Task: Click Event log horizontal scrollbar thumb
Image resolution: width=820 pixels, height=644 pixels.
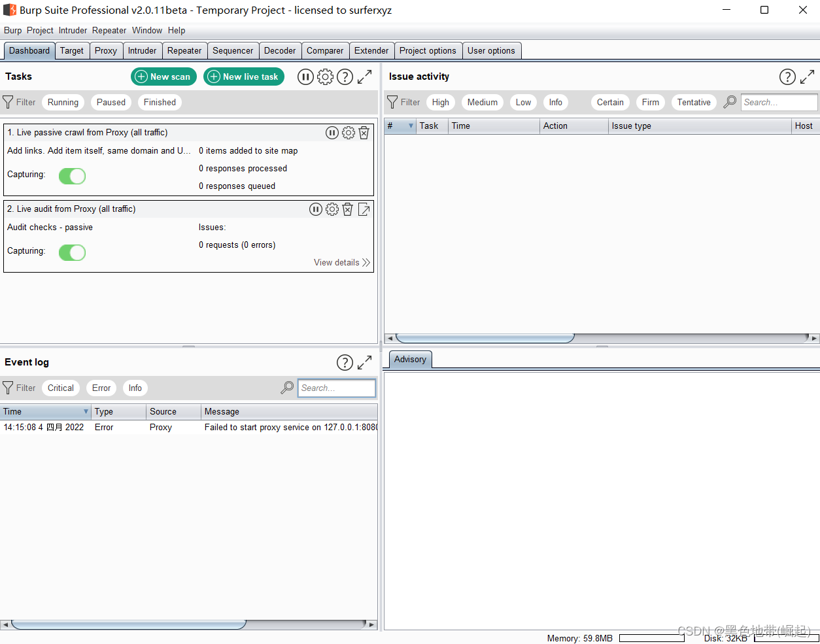Action: coord(129,624)
